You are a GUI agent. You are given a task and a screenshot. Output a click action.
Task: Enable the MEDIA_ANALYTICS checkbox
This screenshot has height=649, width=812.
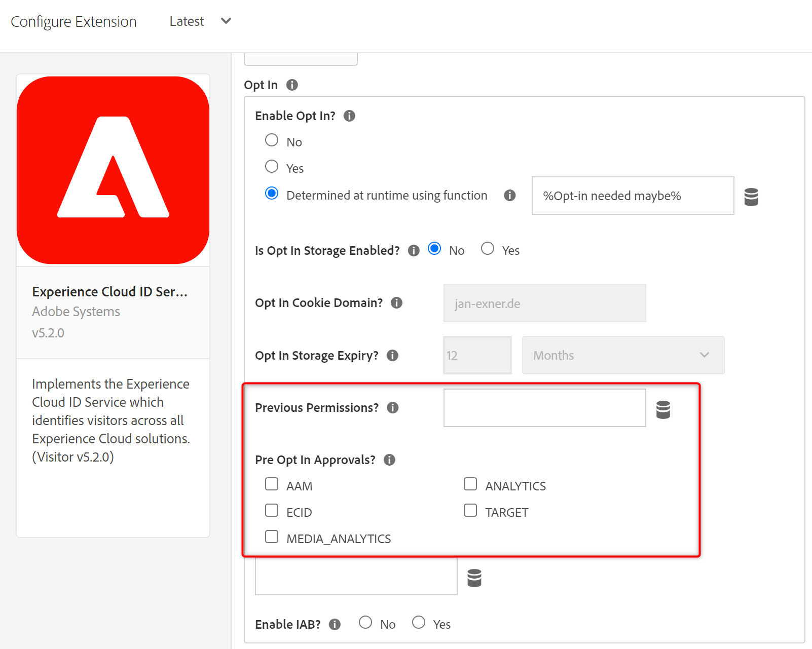tap(272, 537)
